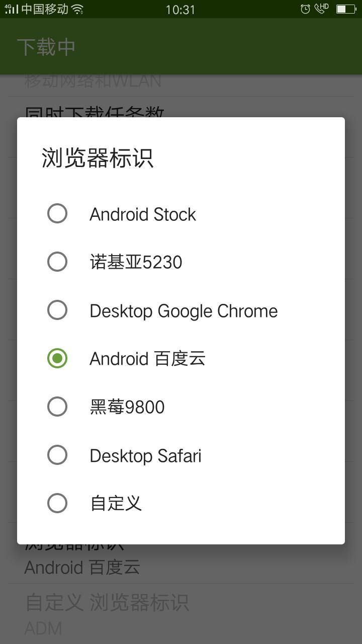Tap the 下载中 header title
Viewport: 362px width, 644px height.
pos(46,47)
